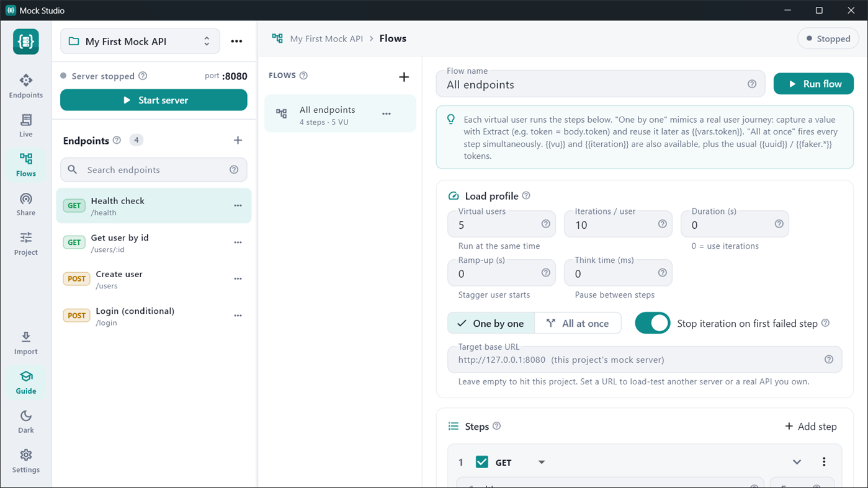Open help icon in Search endpoints field
The width and height of the screenshot is (868, 488).
coord(234,169)
